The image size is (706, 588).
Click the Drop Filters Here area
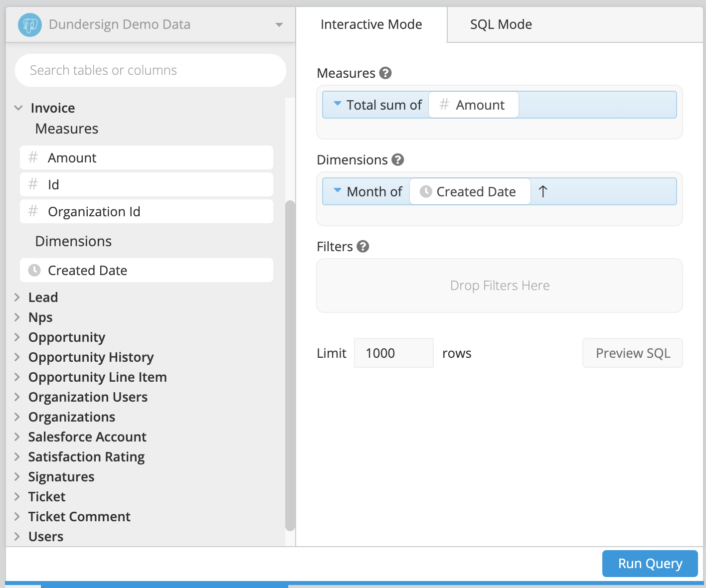[x=500, y=286]
